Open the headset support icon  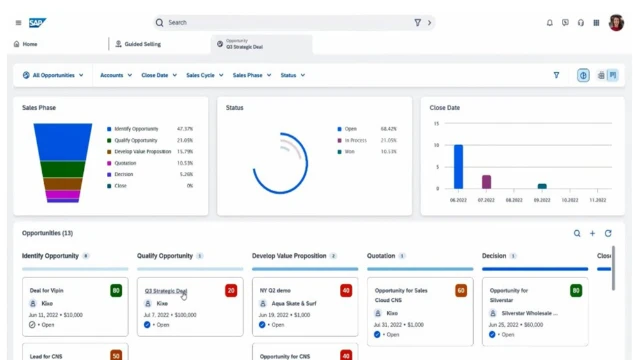[581, 23]
